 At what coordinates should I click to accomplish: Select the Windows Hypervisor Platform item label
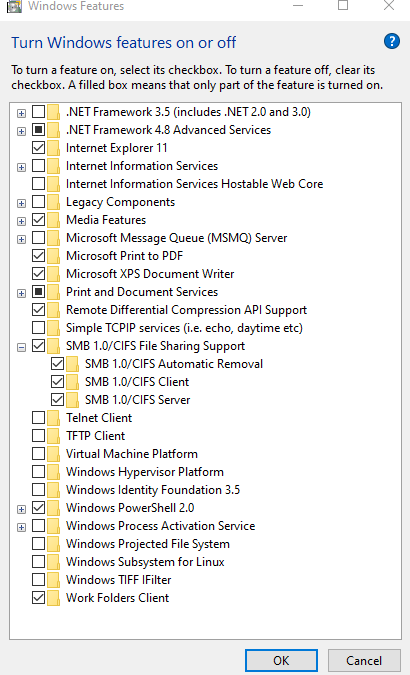[145, 472]
